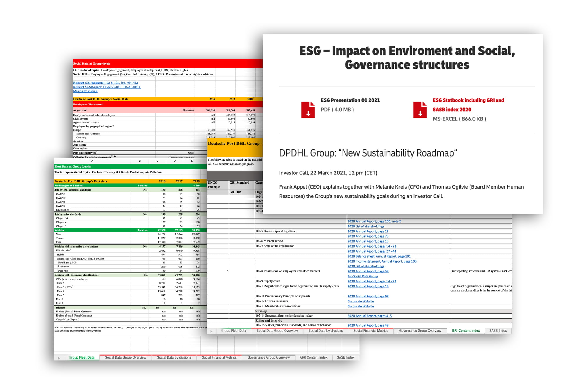Switch to Social Data by divsions tab in GRI window
The height and width of the screenshot is (392, 588).
coord(326,331)
